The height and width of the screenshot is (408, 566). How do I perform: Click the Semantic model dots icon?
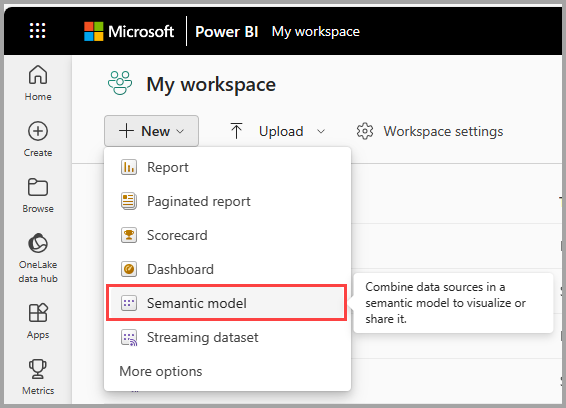(x=129, y=303)
